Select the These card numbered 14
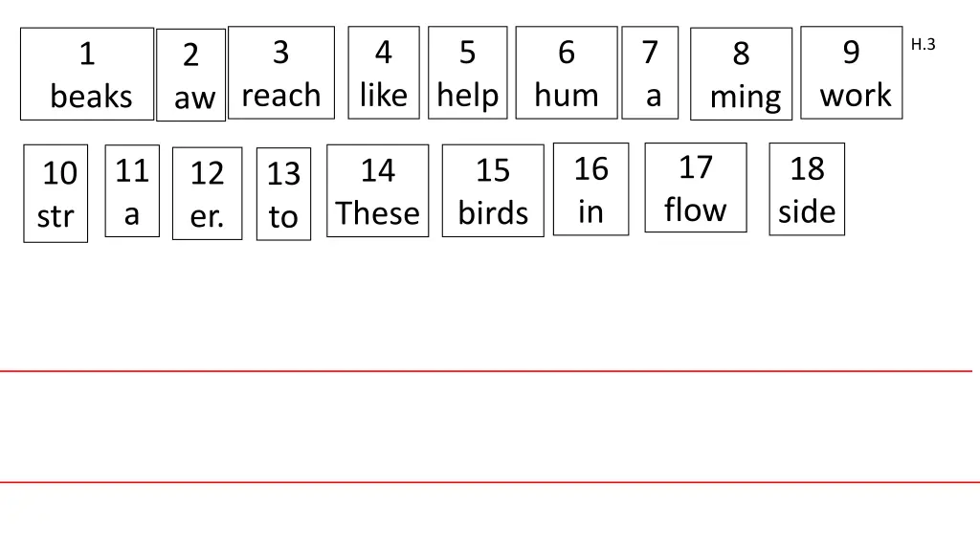980x551 pixels. (x=378, y=191)
